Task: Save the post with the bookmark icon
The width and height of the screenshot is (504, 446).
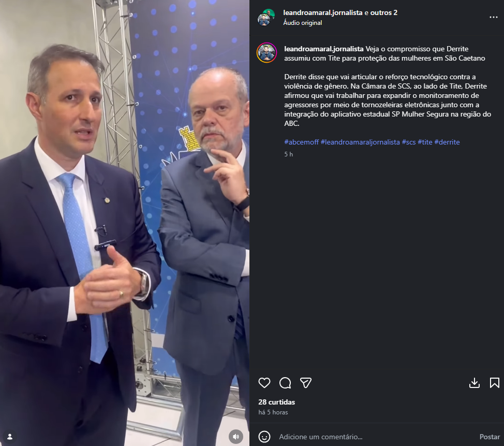Action: point(494,383)
